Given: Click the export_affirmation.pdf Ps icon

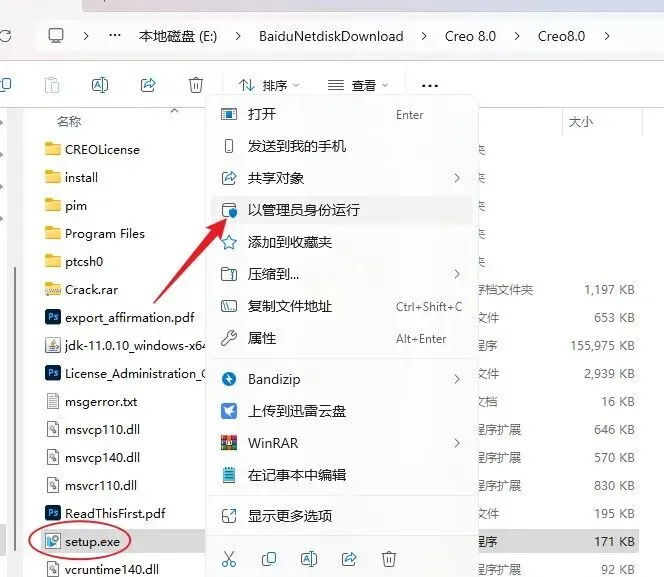Looking at the screenshot, I should coord(53,317).
